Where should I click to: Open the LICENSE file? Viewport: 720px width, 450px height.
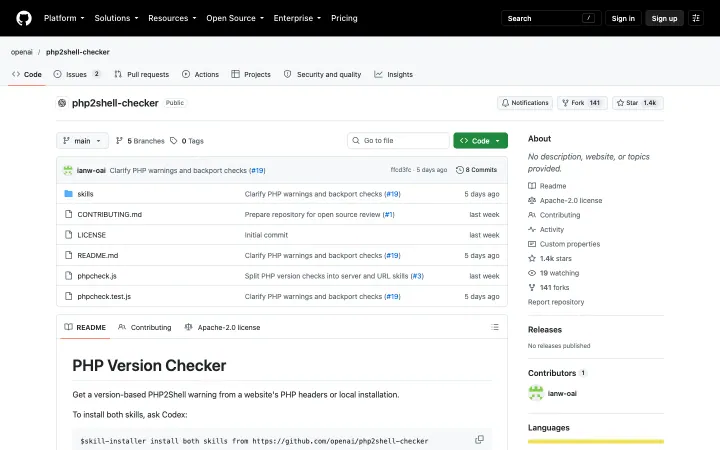tap(91, 235)
